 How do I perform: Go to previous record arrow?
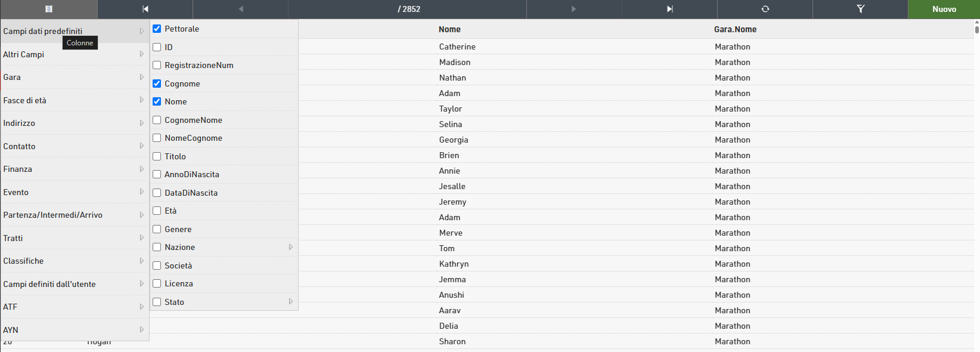(241, 9)
